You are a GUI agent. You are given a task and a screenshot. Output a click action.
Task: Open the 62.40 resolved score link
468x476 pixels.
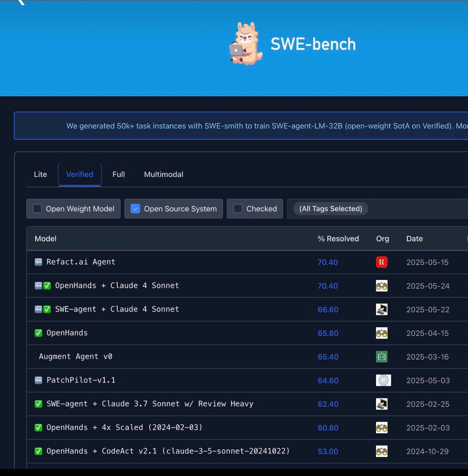[328, 404]
